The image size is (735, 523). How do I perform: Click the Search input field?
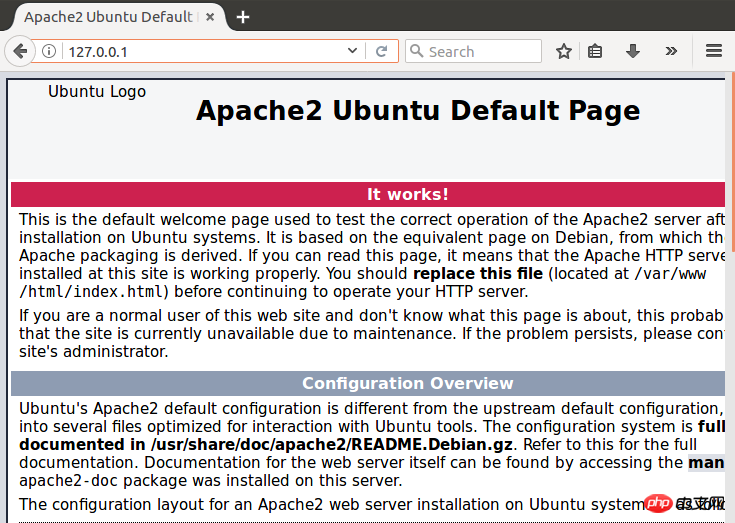click(473, 51)
